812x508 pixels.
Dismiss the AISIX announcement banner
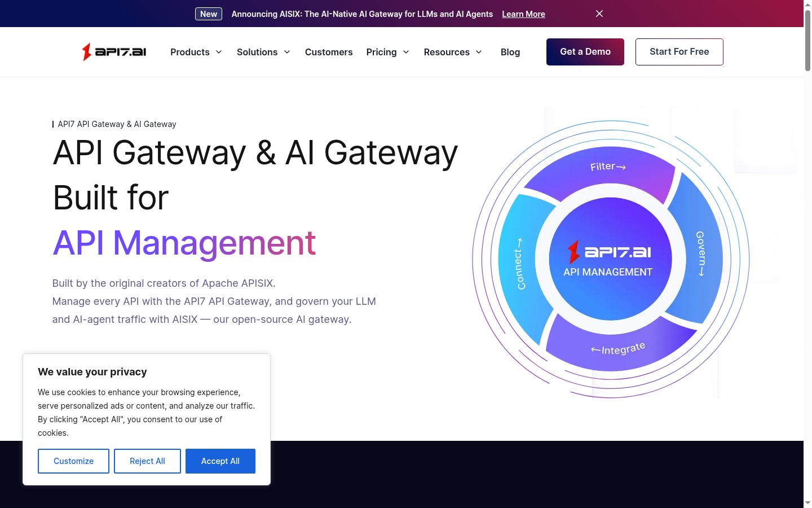pos(599,14)
